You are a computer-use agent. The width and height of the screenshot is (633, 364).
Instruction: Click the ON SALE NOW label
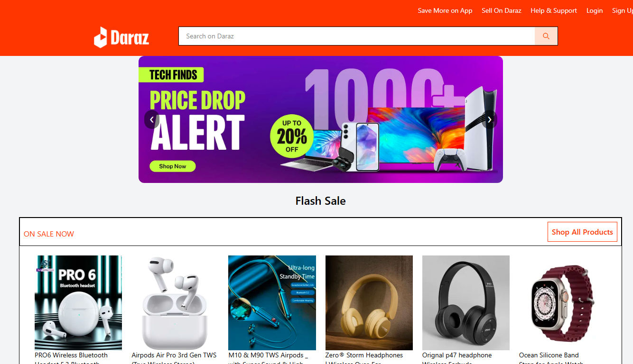49,234
